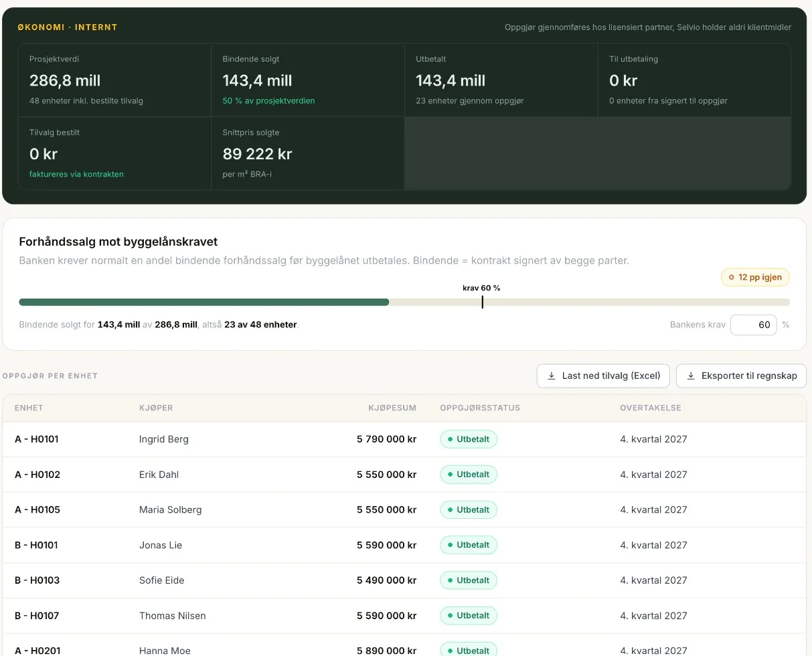Click the Prosjektverdi 286,8 mill card
Viewport: 812px width, 656px height.
[114, 80]
